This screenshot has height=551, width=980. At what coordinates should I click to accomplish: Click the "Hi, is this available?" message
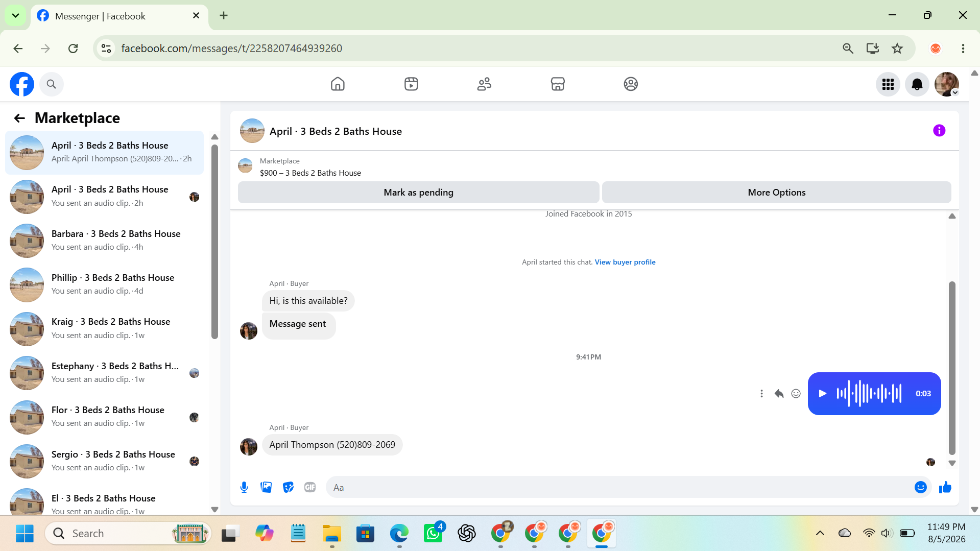click(x=308, y=301)
